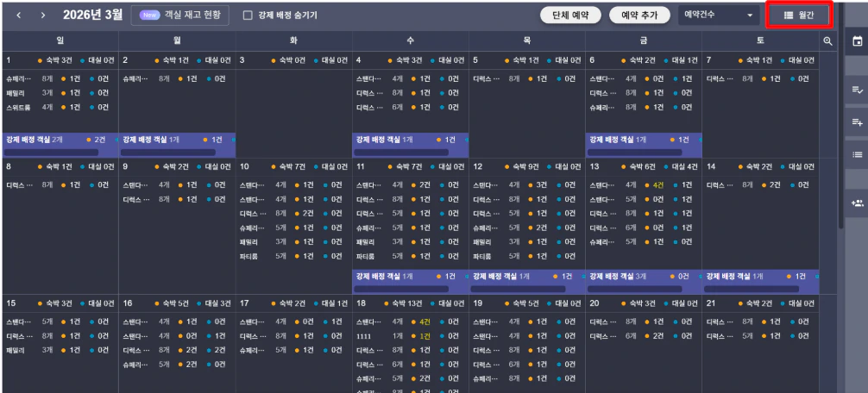Screen dimensions: 868x393
Task: Go to the next month with right arrow
Action: 42,15
